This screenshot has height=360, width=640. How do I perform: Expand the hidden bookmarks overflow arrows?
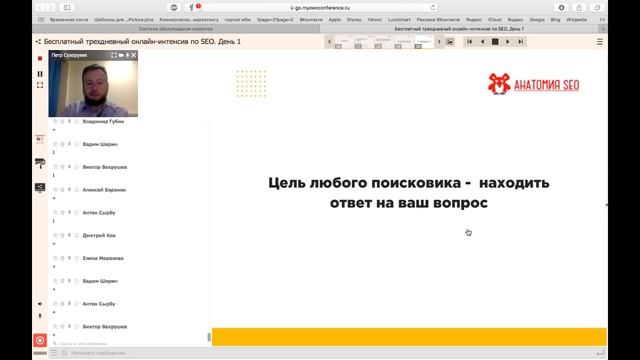(x=602, y=20)
